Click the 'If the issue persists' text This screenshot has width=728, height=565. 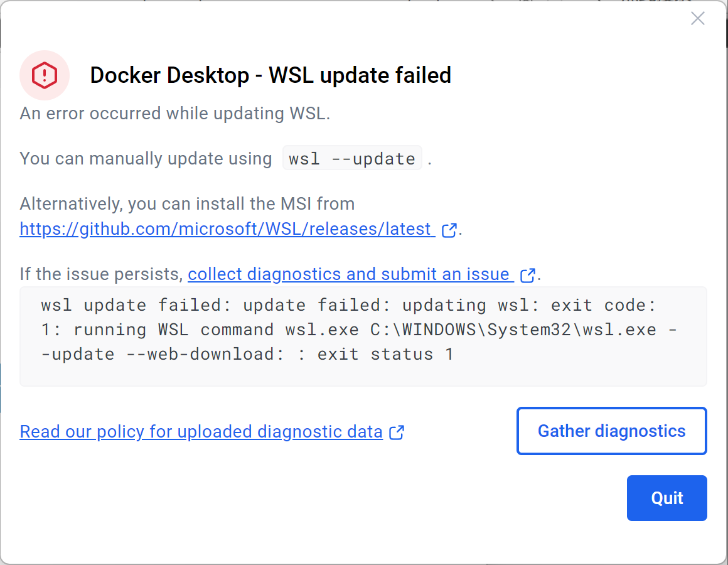pyautogui.click(x=101, y=274)
